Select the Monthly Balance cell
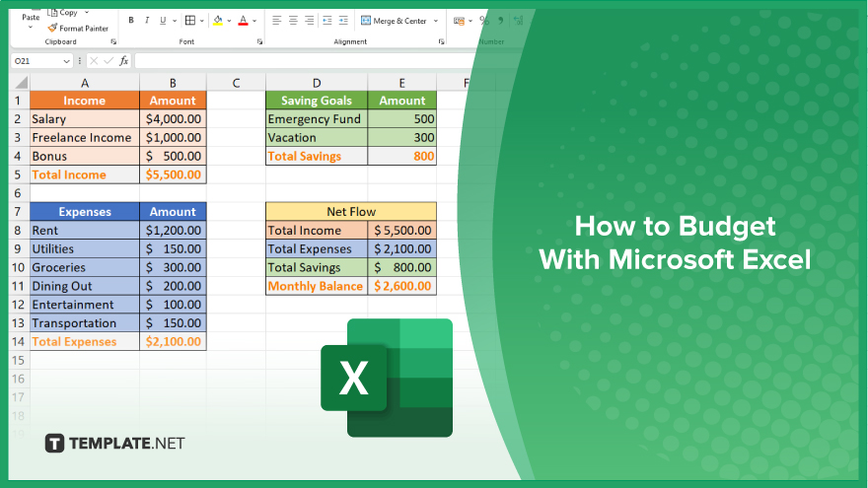 click(317, 286)
